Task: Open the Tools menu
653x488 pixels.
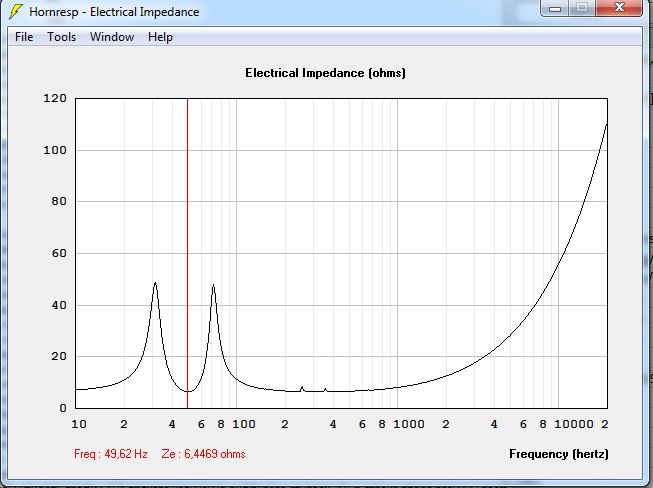Action: click(x=61, y=37)
